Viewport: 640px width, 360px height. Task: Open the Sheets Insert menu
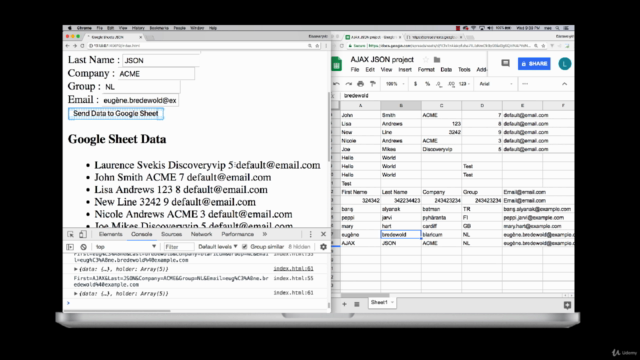click(405, 70)
